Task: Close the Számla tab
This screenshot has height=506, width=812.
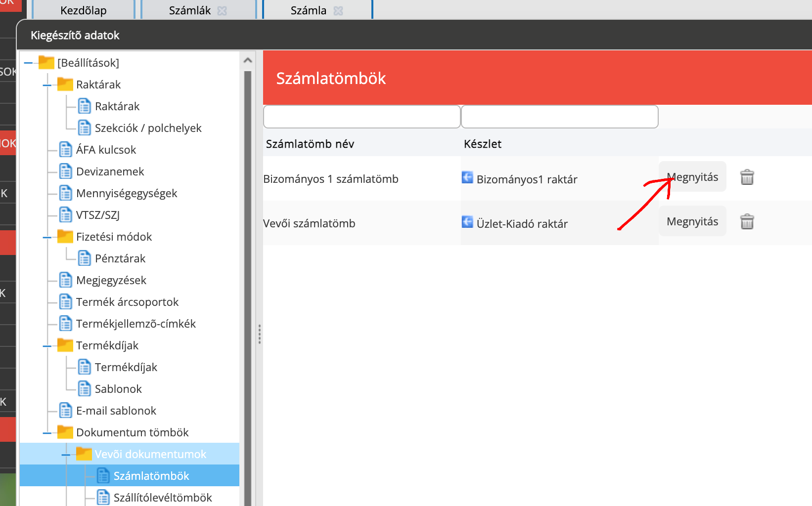Action: [338, 11]
